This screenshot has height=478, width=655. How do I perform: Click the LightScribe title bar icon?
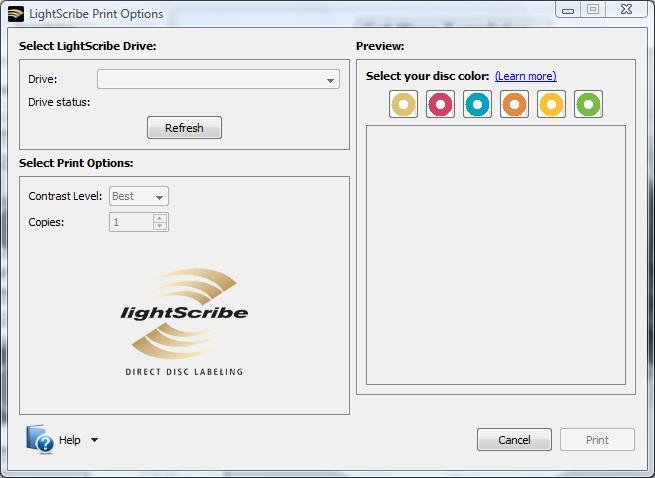click(16, 14)
